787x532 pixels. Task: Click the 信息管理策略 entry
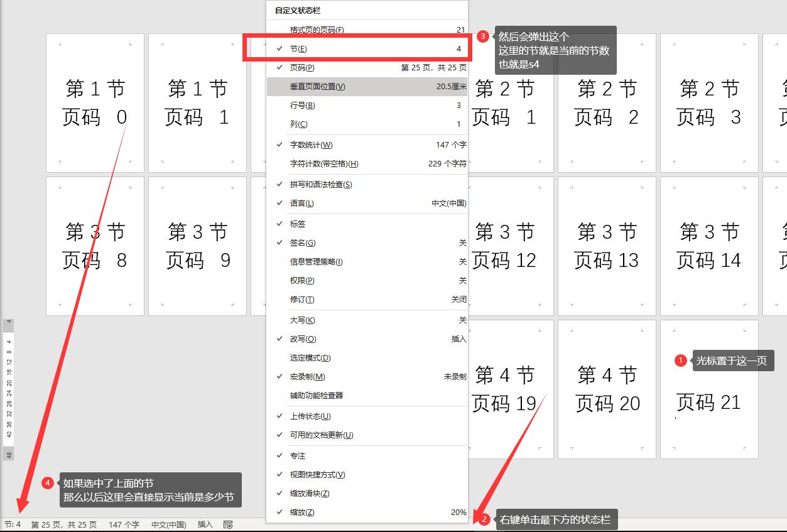366,261
